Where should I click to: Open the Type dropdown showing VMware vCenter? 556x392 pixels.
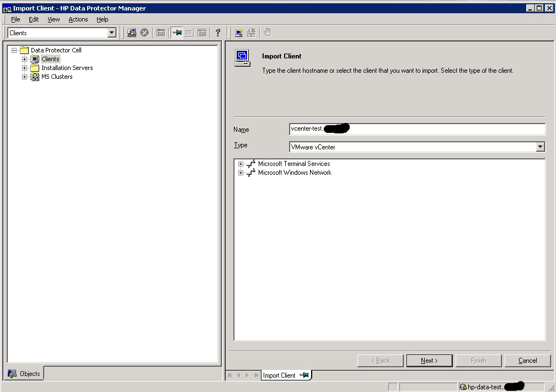pyautogui.click(x=540, y=147)
